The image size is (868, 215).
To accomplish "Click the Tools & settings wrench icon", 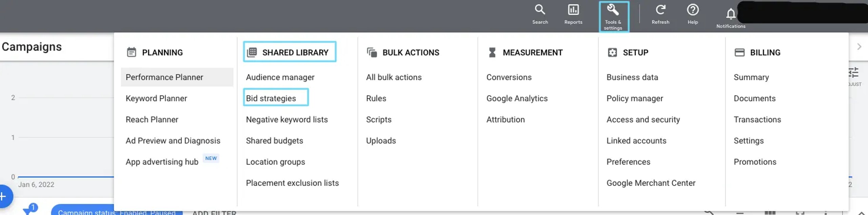I will click(x=613, y=10).
